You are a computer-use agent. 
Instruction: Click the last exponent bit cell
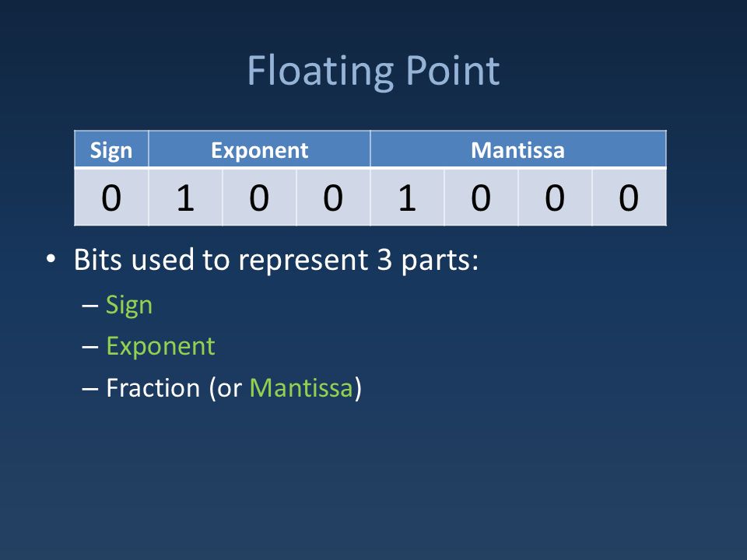pyautogui.click(x=333, y=197)
